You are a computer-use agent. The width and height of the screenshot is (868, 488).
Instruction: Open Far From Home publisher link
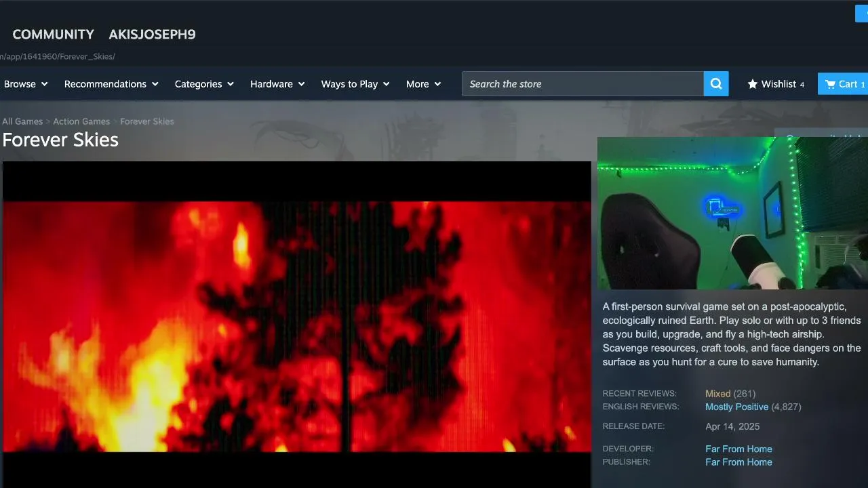click(738, 462)
